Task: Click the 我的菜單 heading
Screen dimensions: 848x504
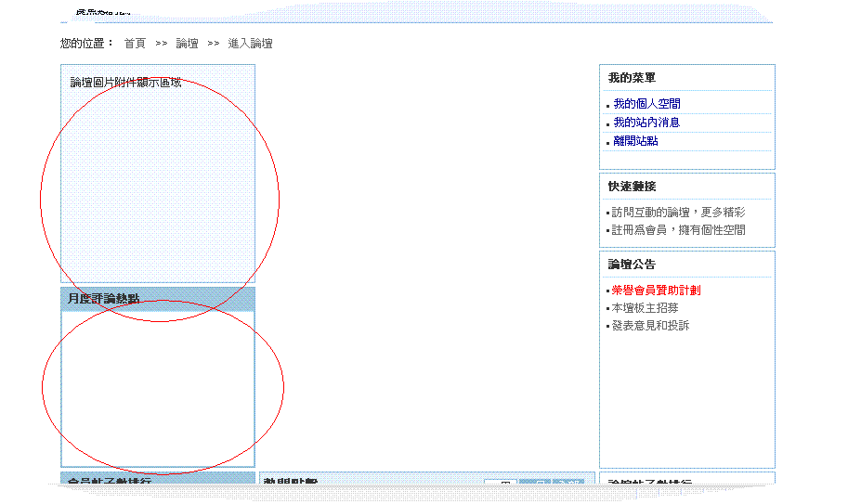Action: (x=632, y=78)
